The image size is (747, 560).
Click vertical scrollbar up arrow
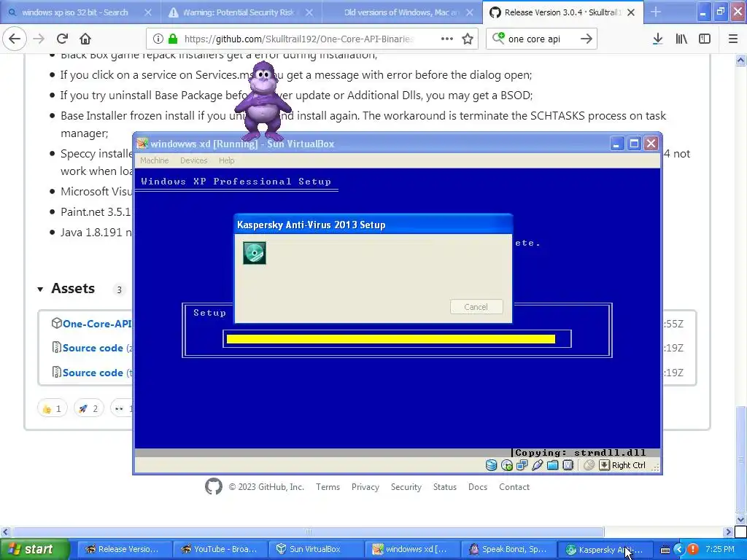[x=740, y=60]
